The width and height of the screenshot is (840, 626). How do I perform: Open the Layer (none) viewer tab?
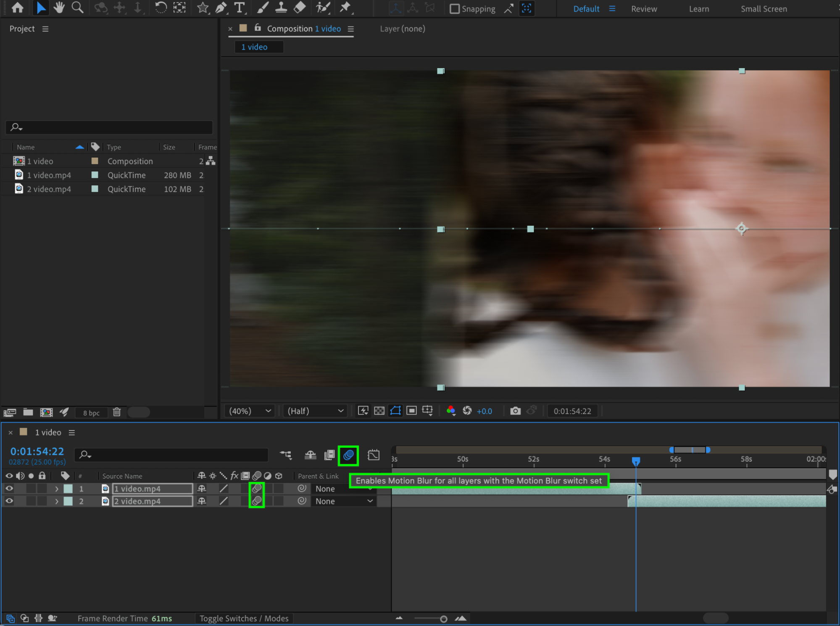click(403, 29)
